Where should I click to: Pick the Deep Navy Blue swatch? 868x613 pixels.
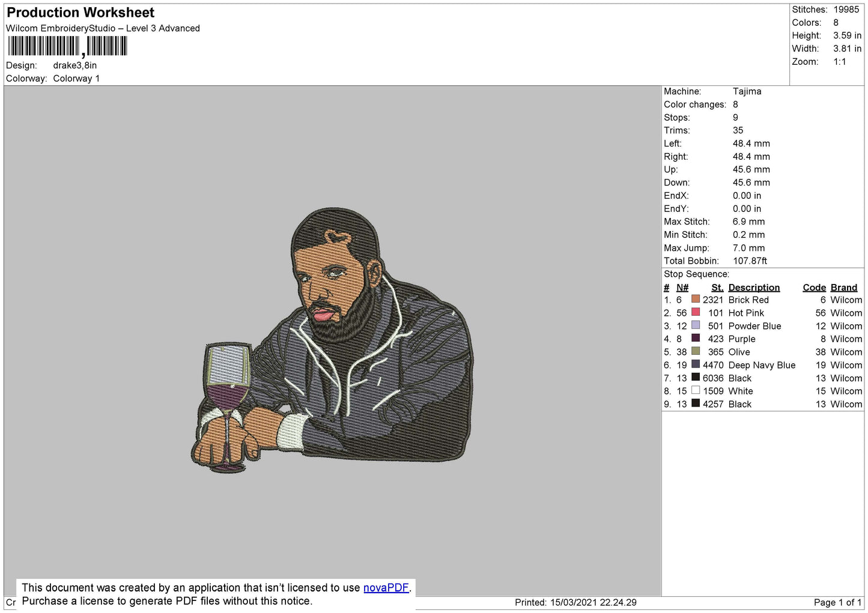[696, 364]
